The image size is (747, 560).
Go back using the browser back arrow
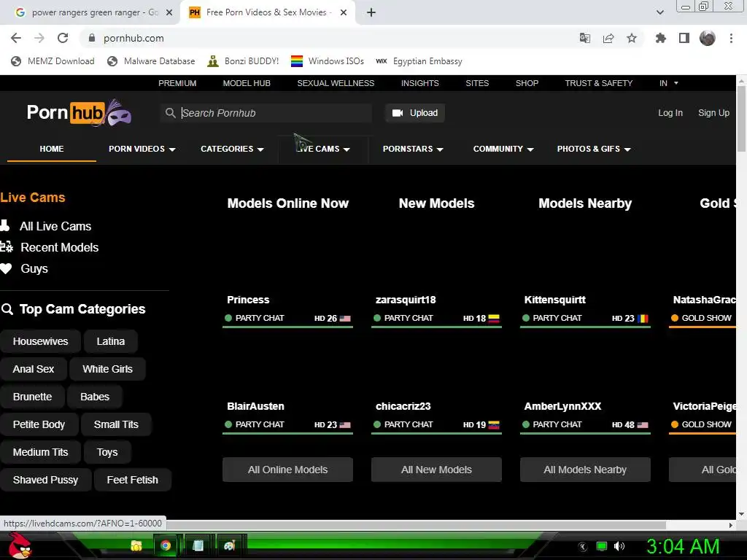pos(16,38)
